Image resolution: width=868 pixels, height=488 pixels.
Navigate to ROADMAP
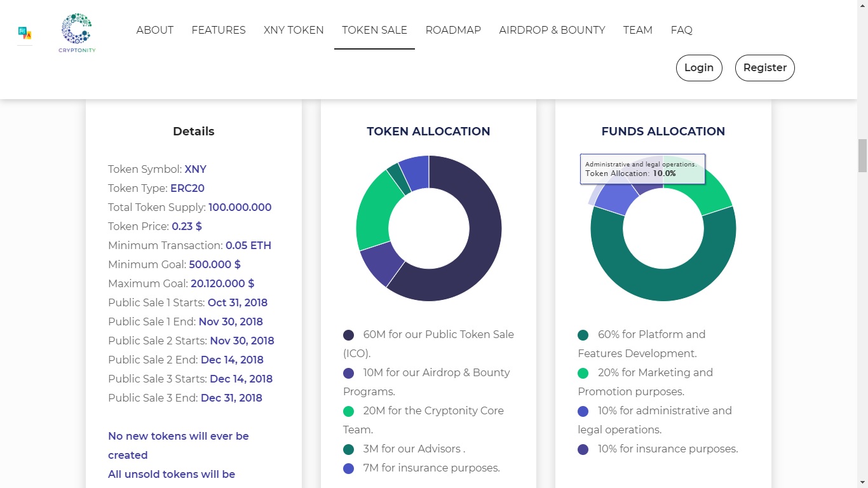click(x=453, y=30)
